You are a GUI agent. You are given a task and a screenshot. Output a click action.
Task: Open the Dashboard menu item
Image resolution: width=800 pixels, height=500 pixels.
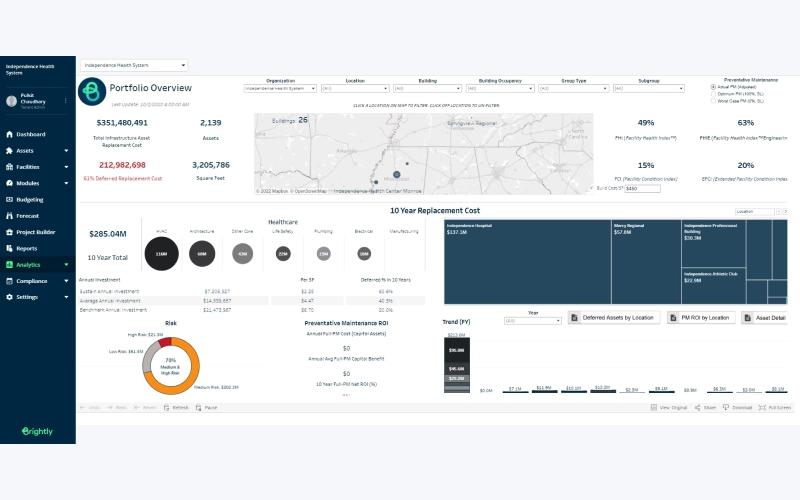(38, 134)
